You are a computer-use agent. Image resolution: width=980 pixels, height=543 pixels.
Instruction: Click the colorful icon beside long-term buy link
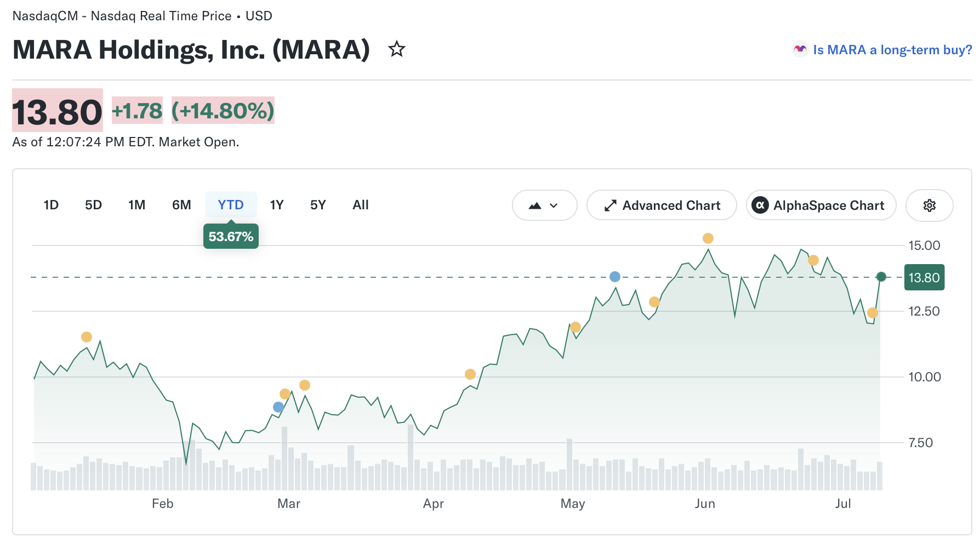click(800, 50)
